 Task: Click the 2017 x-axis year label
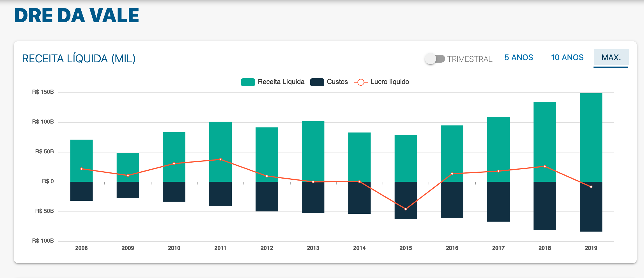coord(498,248)
